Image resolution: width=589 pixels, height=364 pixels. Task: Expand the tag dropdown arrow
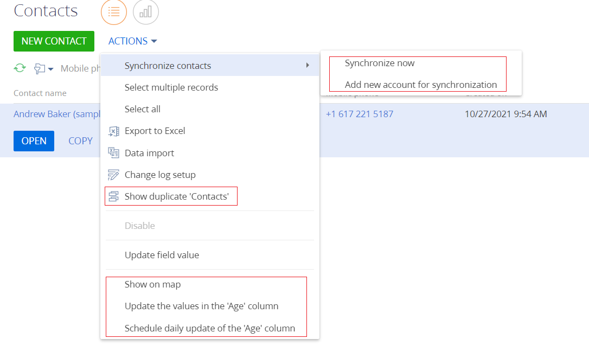point(51,69)
